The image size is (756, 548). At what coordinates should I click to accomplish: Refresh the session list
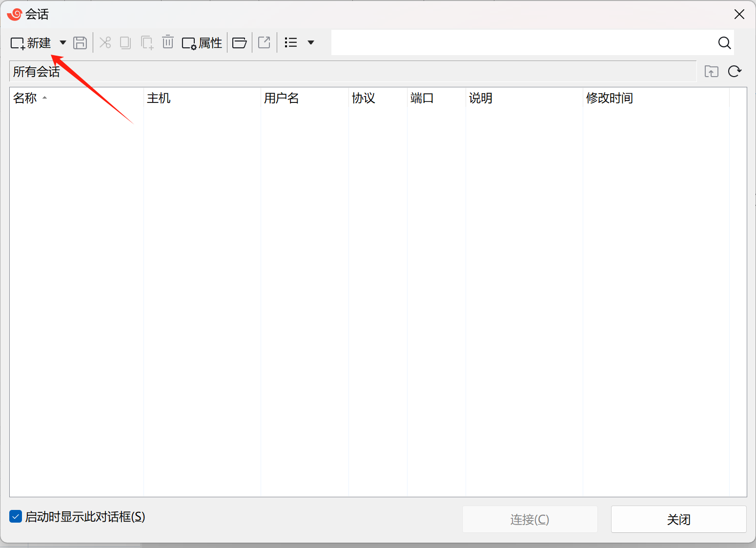[735, 72]
